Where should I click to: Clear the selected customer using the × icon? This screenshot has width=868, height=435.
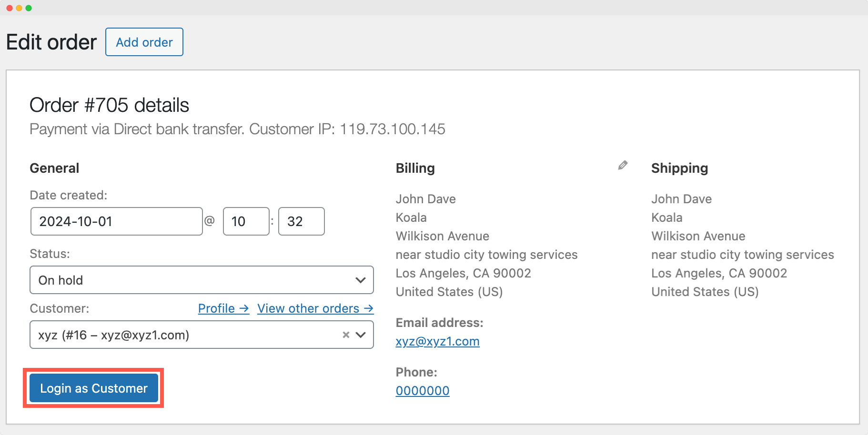346,335
